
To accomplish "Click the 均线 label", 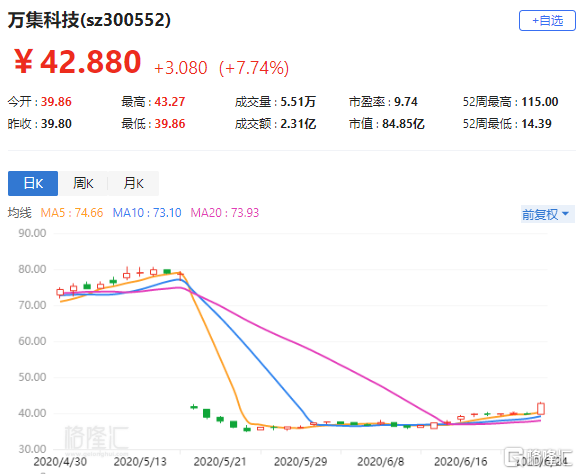I will tap(20, 213).
